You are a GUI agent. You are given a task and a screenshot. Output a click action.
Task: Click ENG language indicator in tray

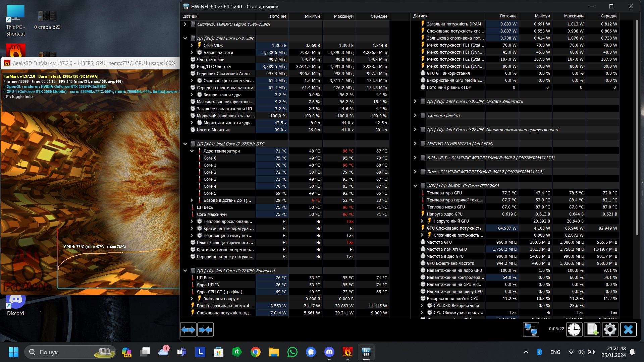[x=555, y=352]
